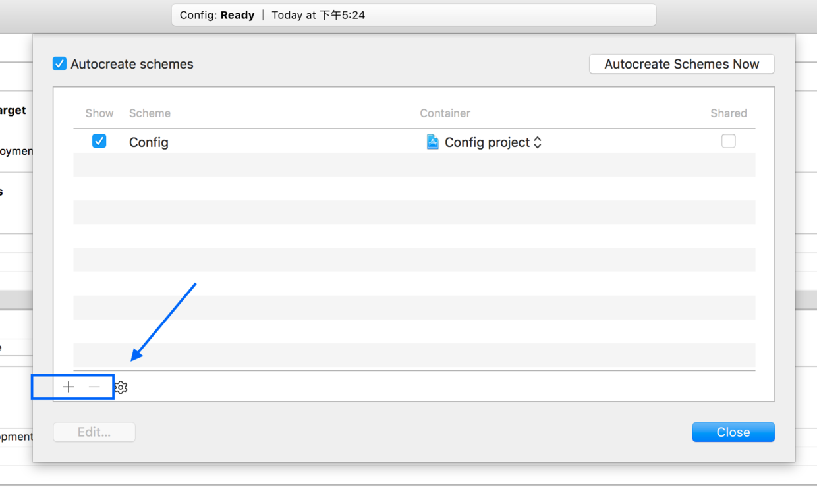Open the gear actions menu below the scheme list
The image size is (817, 504).
(120, 387)
